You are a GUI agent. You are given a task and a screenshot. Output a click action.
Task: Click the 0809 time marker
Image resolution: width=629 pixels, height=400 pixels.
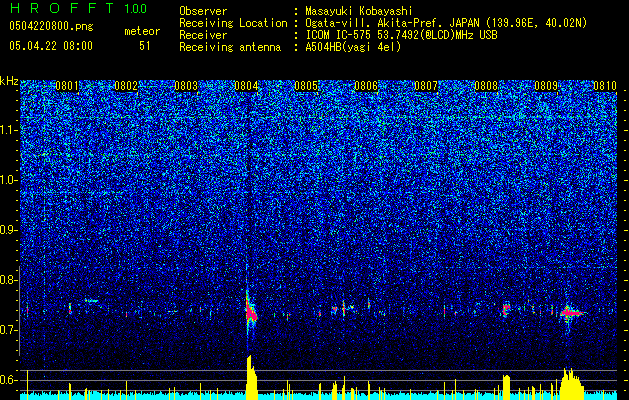coord(546,86)
